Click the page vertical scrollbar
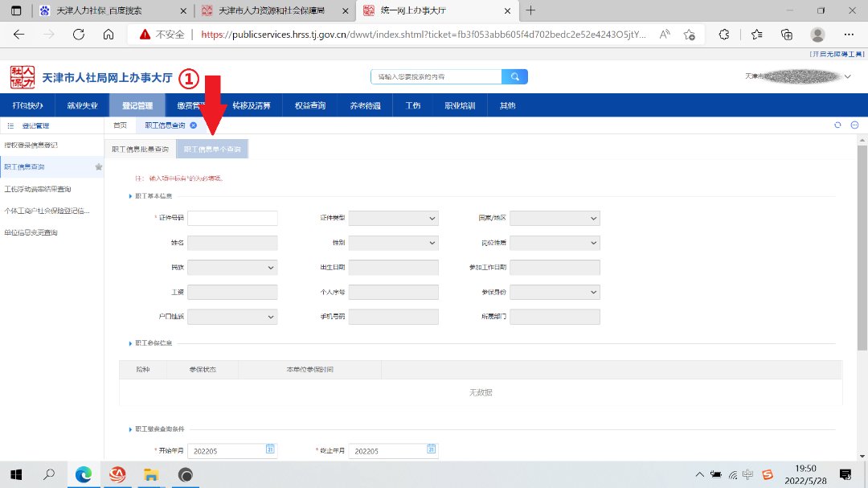Screen dimensions: 868x488 point(862,248)
